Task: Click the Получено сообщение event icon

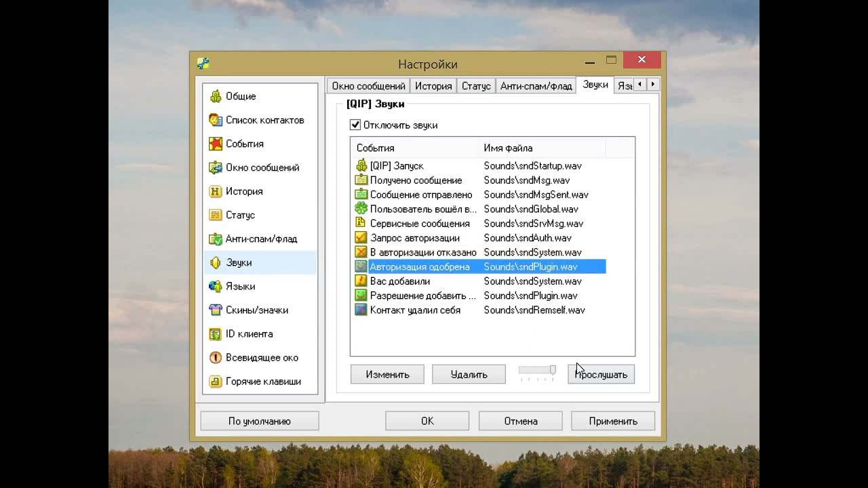Action: coord(361,180)
